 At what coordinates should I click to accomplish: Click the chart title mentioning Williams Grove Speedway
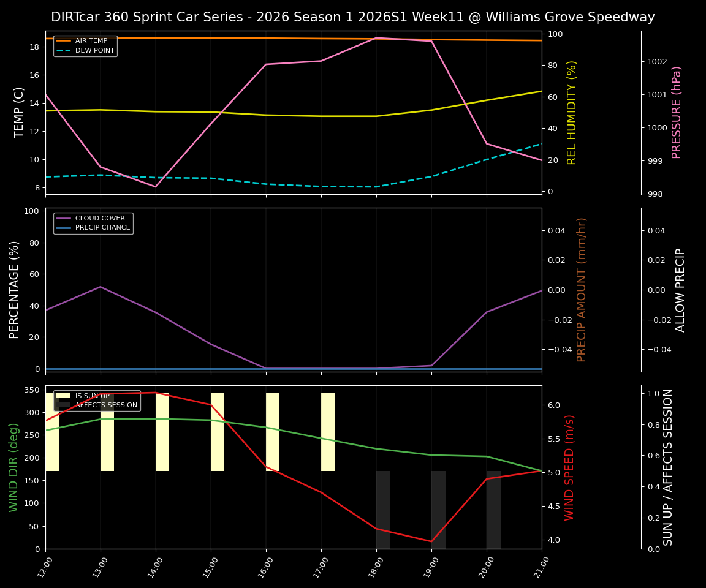[353, 17]
